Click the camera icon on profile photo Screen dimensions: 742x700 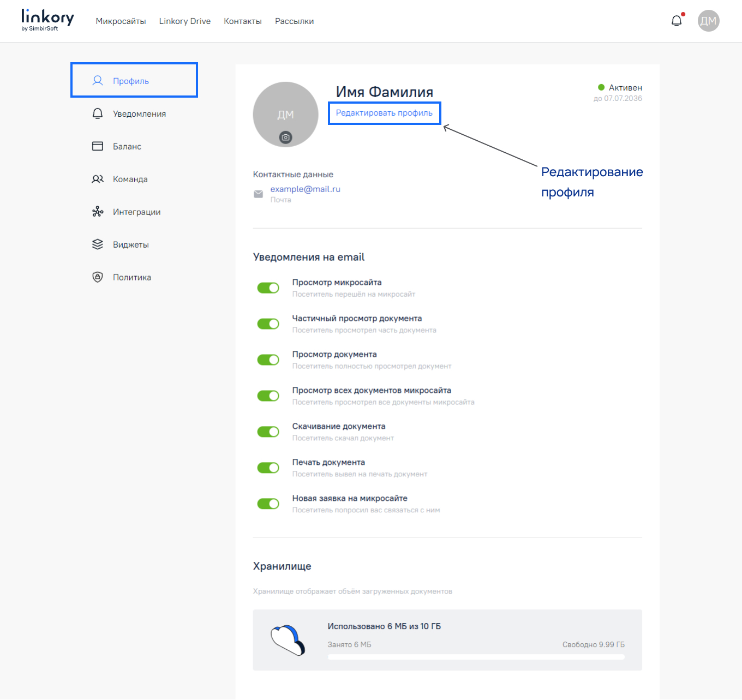point(285,137)
